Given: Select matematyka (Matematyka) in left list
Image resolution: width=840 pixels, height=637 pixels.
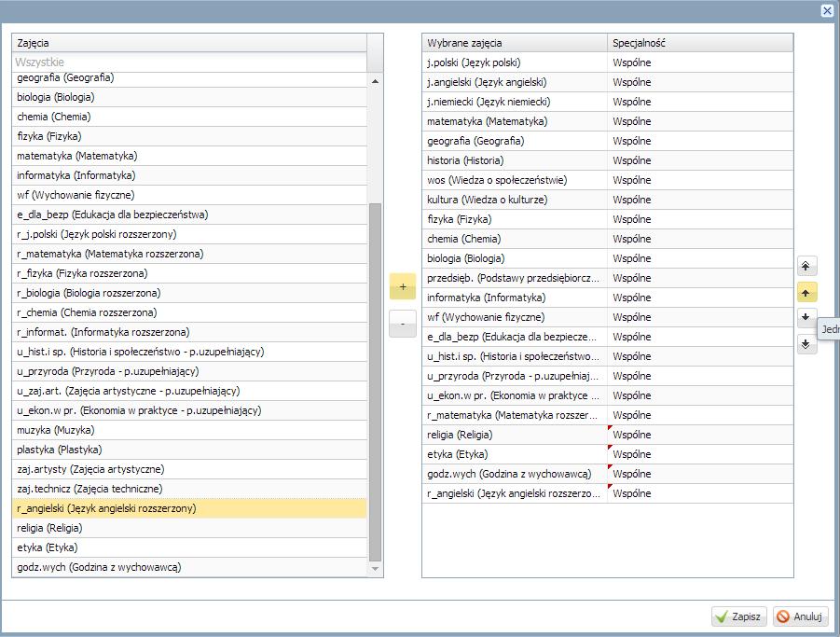Looking at the screenshot, I should coord(189,156).
